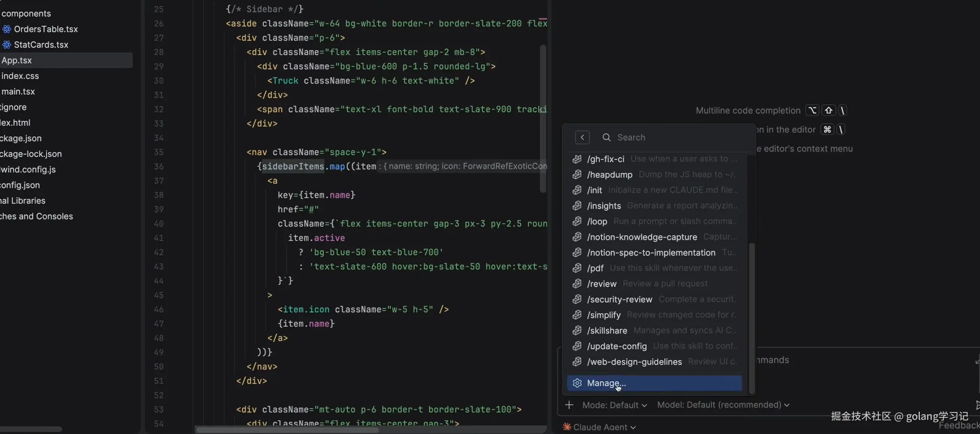Select the /insights command
Screen dimensions: 980x434
[x=654, y=206]
